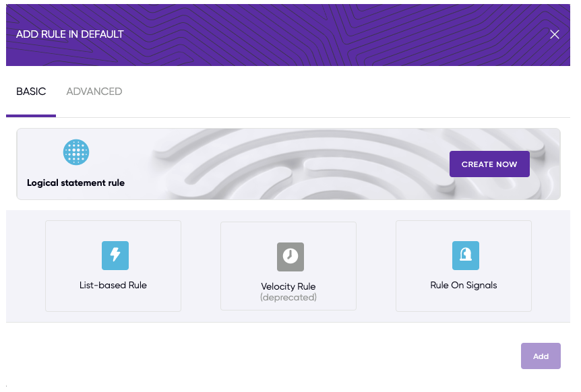This screenshot has height=392, width=581.
Task: Choose the Rule On Signals label
Action: [x=464, y=285]
